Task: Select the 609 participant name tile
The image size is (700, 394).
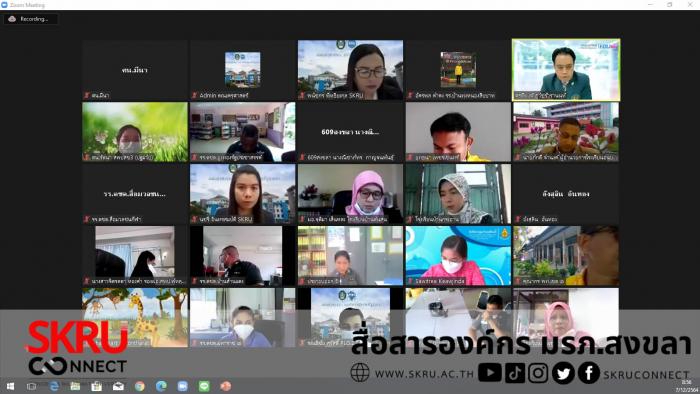Action: tap(350, 132)
